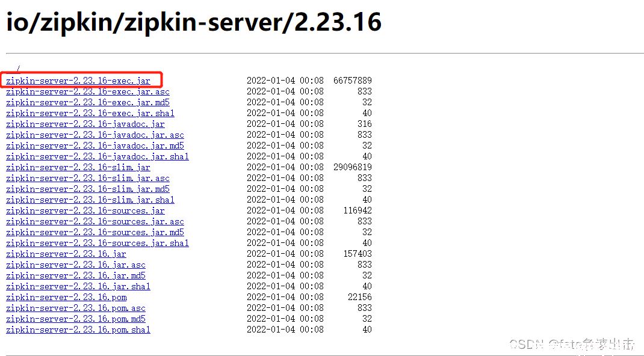Image resolution: width=644 pixels, height=356 pixels.
Task: Open the zipkin-server-2.23.16-slim.jar.md5 link
Action: [87, 189]
